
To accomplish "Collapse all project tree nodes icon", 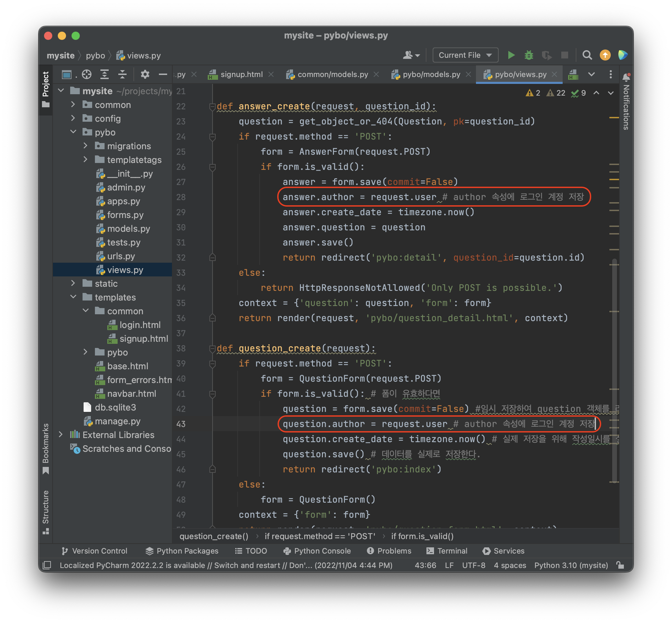I will tap(122, 74).
